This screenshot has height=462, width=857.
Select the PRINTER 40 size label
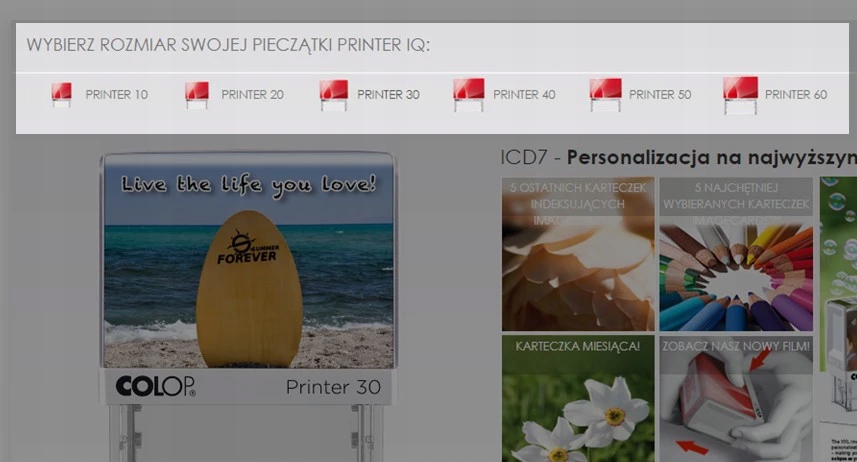pos(524,95)
